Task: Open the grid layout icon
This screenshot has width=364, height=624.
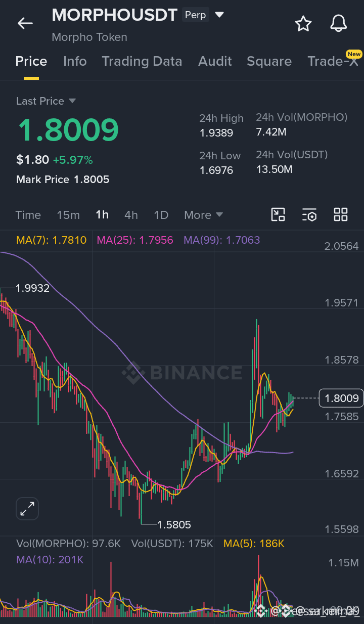Action: point(341,214)
